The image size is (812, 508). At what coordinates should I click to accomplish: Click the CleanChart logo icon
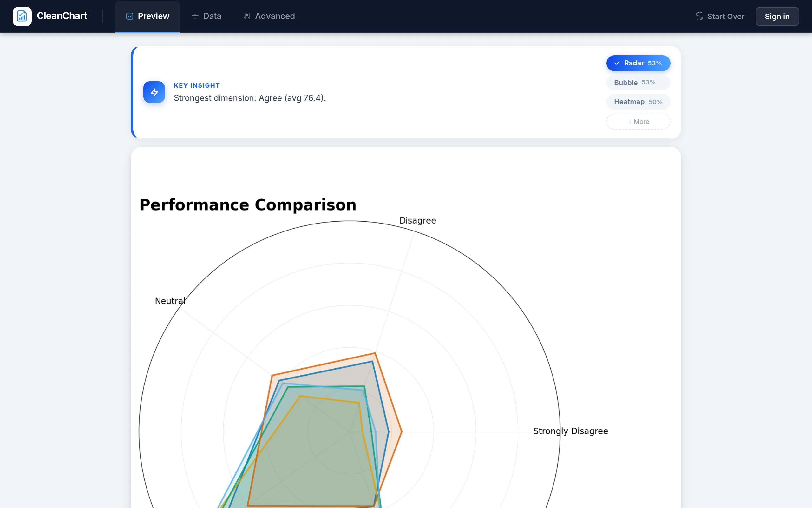point(22,16)
